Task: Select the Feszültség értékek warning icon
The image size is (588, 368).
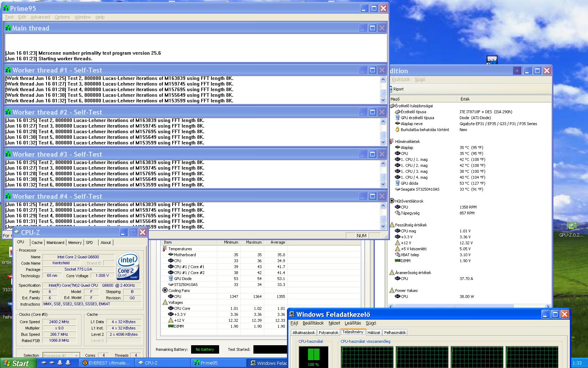Action: pyautogui.click(x=392, y=225)
